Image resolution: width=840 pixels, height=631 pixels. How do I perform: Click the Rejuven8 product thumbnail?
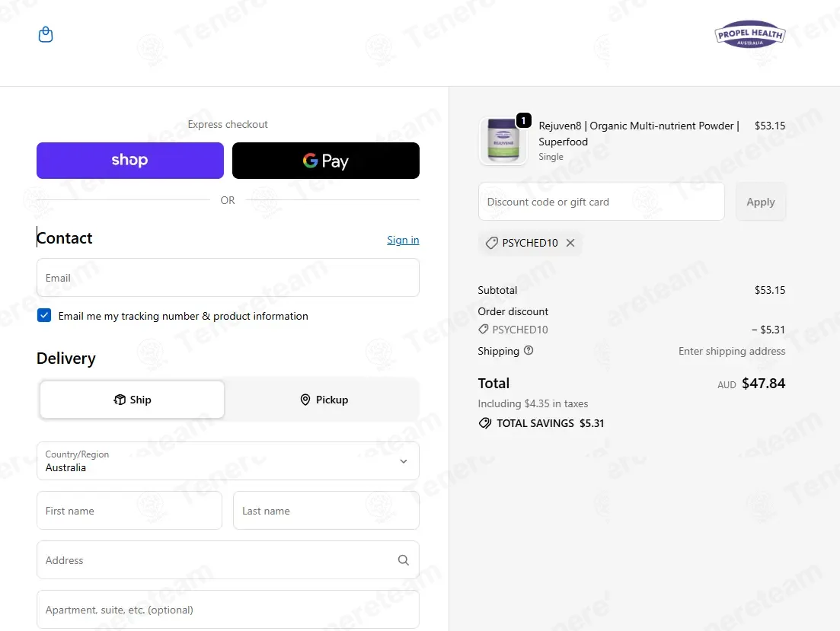503,141
